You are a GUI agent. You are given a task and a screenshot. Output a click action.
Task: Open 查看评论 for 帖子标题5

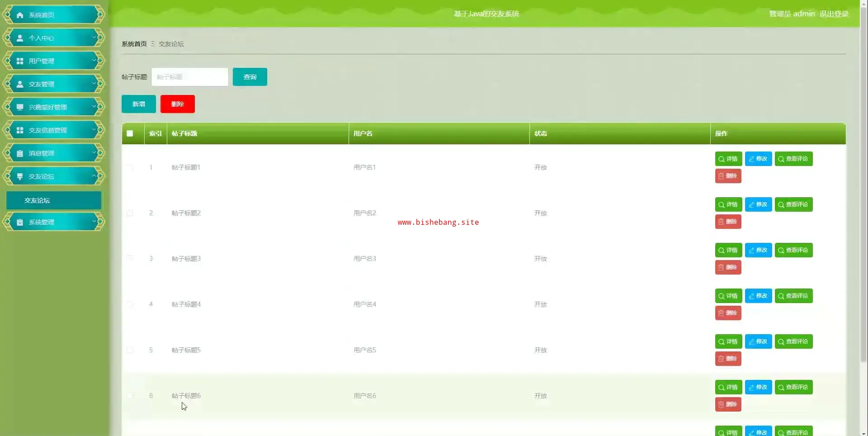pyautogui.click(x=794, y=341)
